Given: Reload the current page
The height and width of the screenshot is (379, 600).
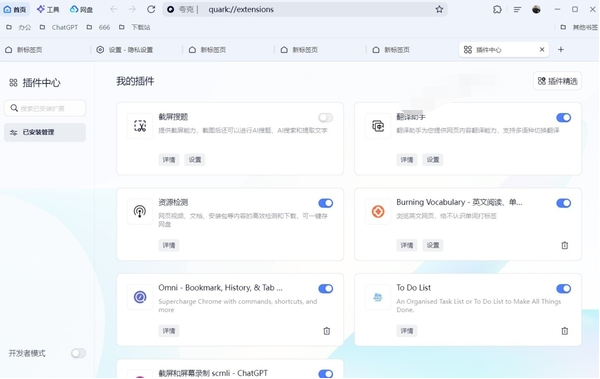Looking at the screenshot, I should click(x=151, y=9).
